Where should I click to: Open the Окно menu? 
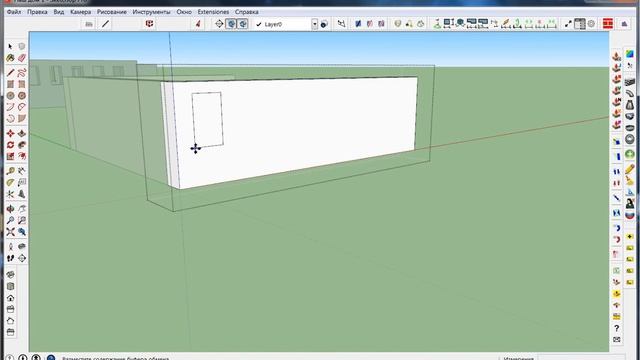(184, 12)
